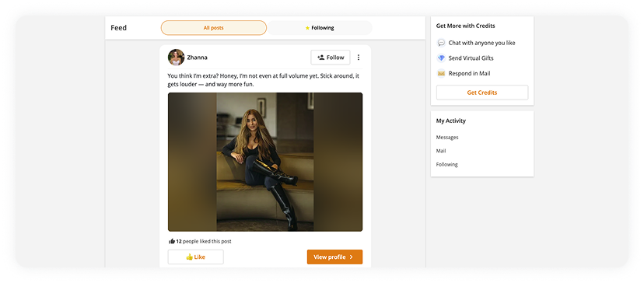This screenshot has height=283, width=644.
Task: Follow Zhanna using the Follow button
Action: [331, 58]
